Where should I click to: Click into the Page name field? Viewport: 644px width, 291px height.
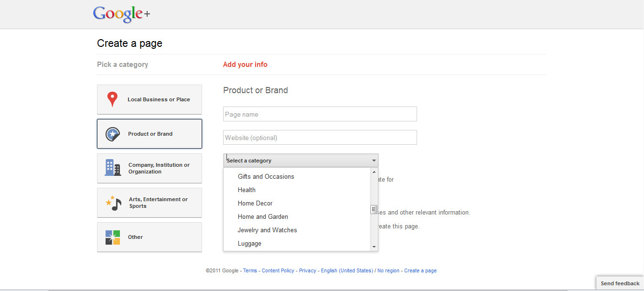click(320, 114)
